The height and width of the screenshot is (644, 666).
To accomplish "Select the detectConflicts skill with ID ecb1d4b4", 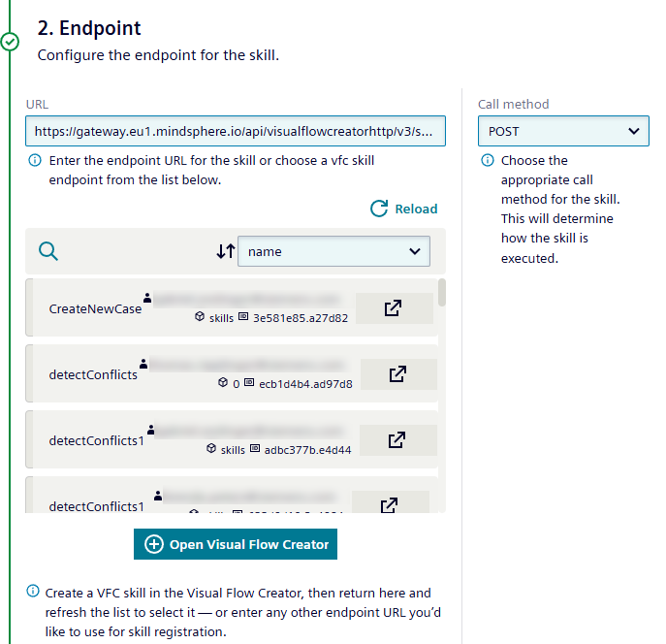I will (93, 374).
